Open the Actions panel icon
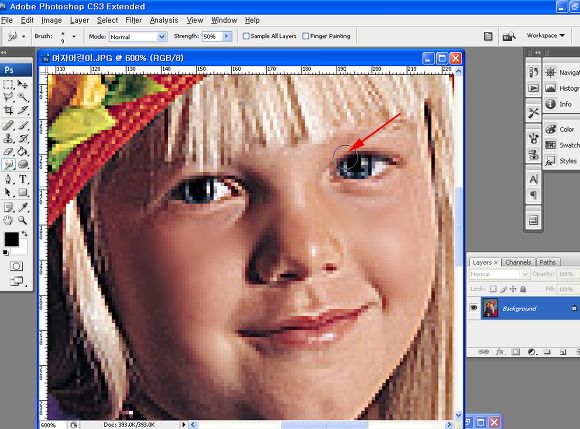 [533, 88]
